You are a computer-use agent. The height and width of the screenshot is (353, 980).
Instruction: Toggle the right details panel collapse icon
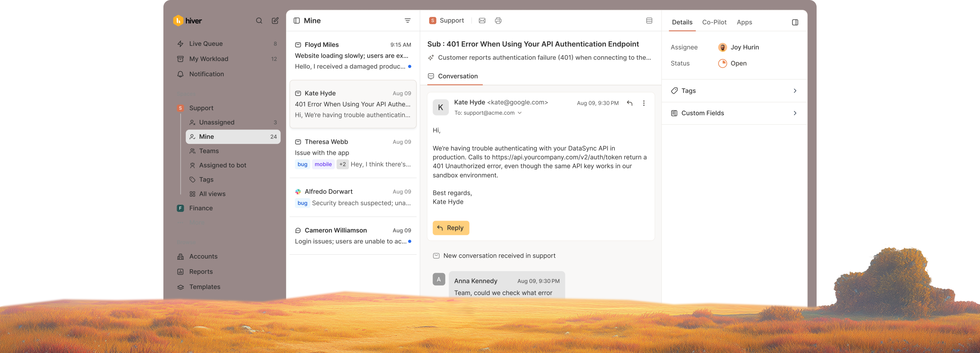795,23
